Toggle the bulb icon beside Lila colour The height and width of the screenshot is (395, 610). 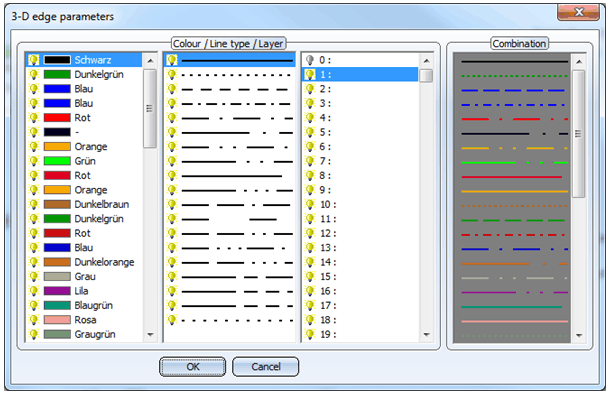pos(34,291)
